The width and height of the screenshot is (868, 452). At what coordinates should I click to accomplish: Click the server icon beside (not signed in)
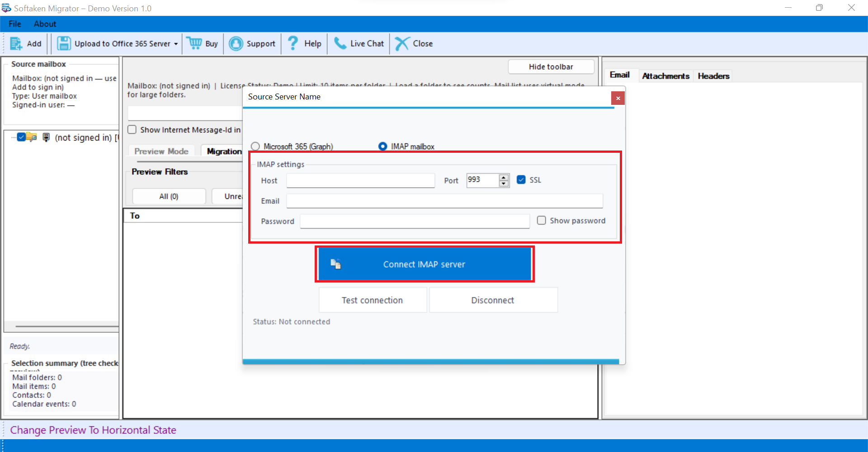pos(46,137)
